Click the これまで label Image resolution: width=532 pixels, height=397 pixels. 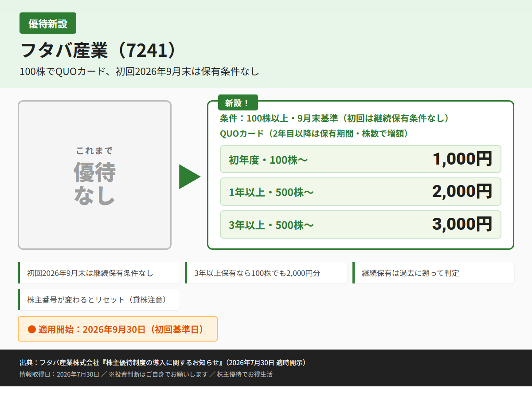point(94,150)
